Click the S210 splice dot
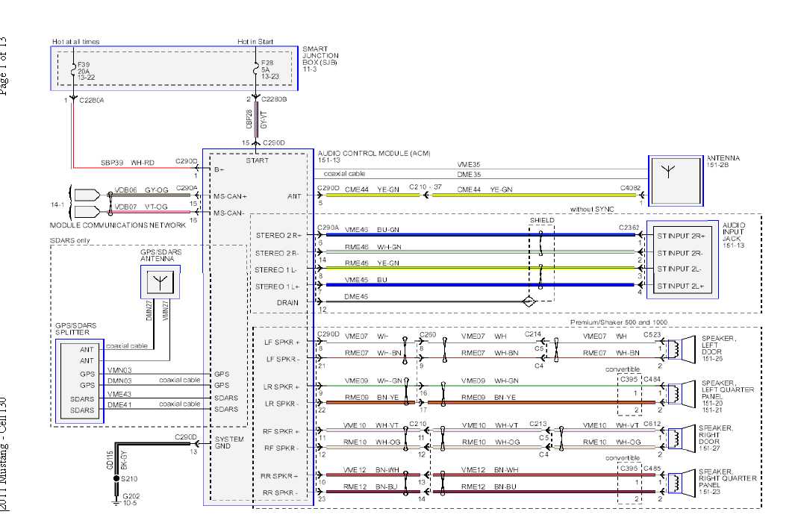This screenshot has height=532, width=804. pyautogui.click(x=116, y=479)
